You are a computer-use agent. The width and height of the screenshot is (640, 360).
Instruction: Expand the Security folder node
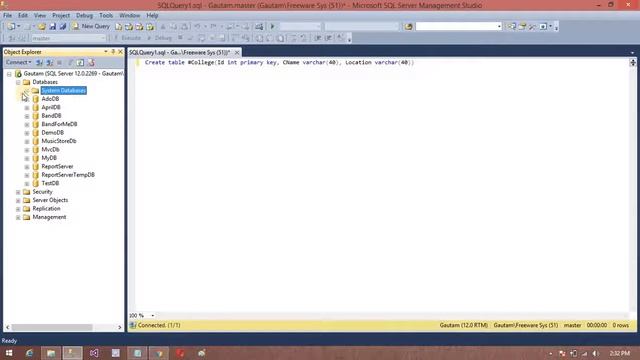tap(18, 192)
